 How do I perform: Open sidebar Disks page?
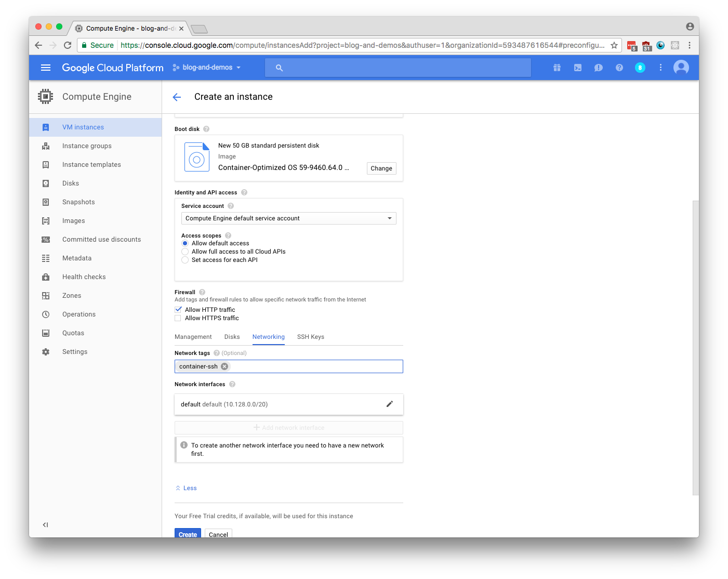click(96, 183)
